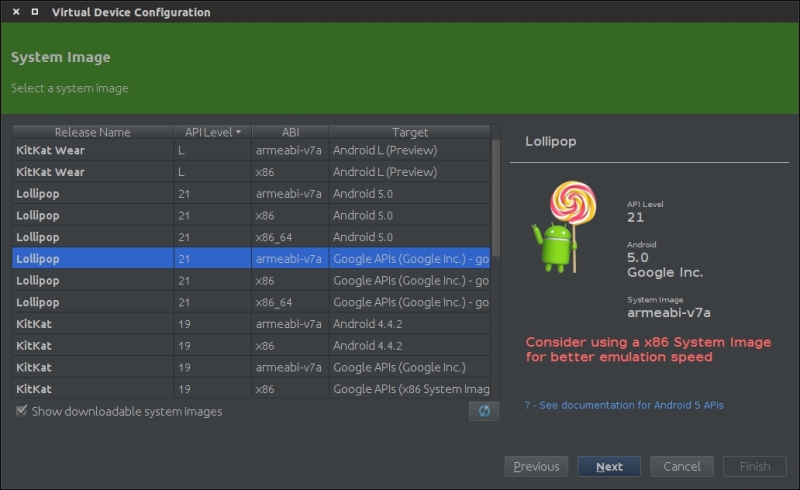The height and width of the screenshot is (490, 800).
Task: Sort table by Release Name header
Action: 93,132
